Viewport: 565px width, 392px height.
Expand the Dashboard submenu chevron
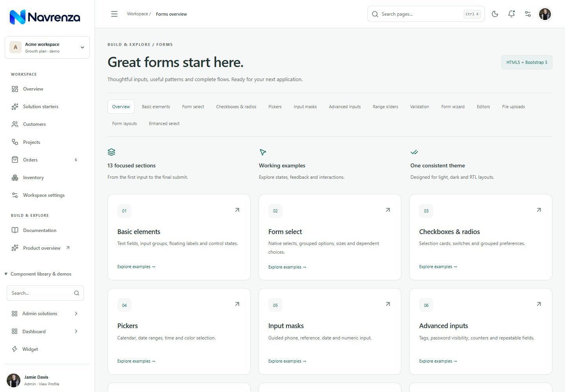[x=76, y=331]
